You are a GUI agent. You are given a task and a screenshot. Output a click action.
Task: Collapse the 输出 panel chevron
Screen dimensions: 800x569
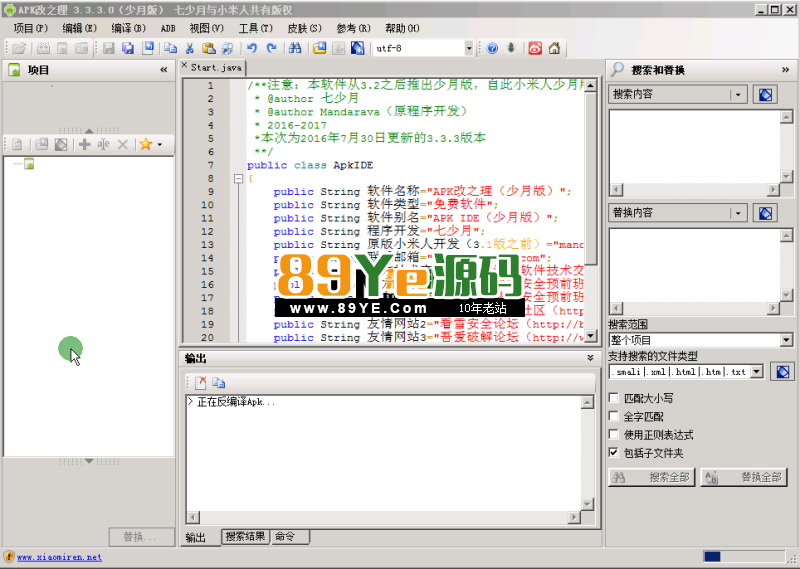(590, 358)
